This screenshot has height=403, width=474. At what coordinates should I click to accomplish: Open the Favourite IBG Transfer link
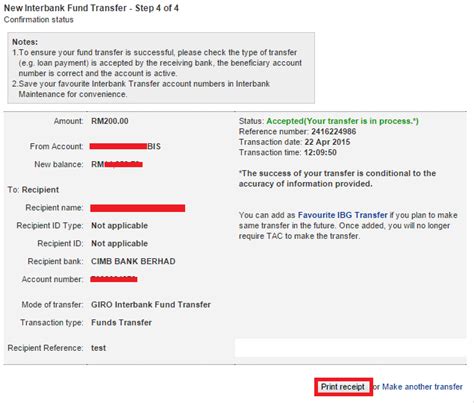342,215
